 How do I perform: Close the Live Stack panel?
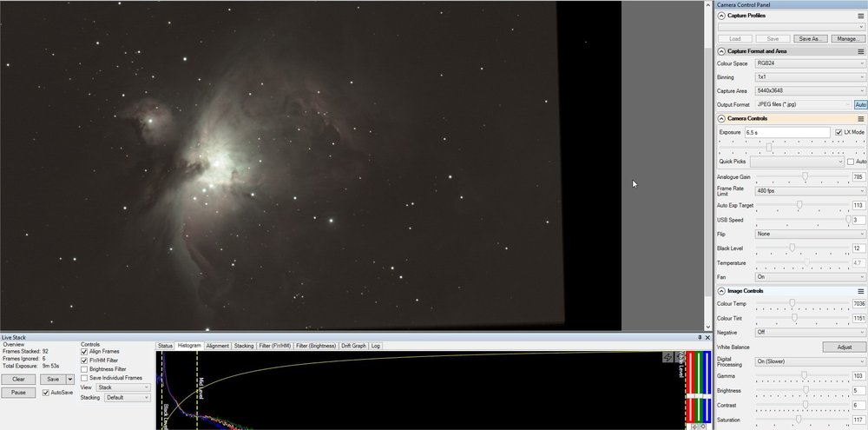point(707,337)
